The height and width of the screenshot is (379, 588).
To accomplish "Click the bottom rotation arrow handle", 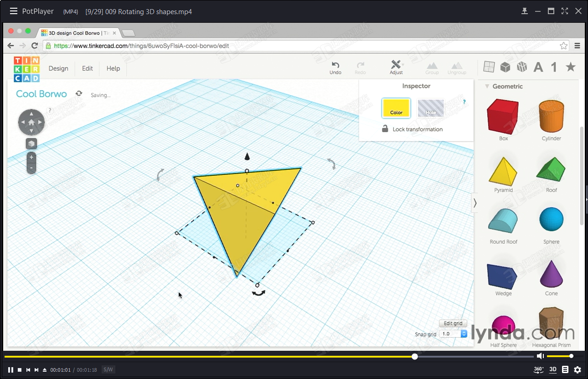I will [x=259, y=294].
